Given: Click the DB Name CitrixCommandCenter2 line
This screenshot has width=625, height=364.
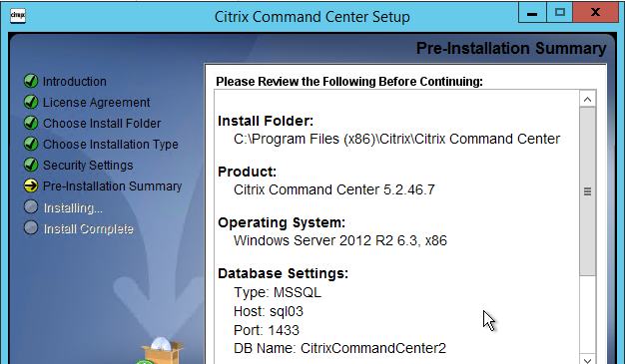Looking at the screenshot, I should click(339, 348).
